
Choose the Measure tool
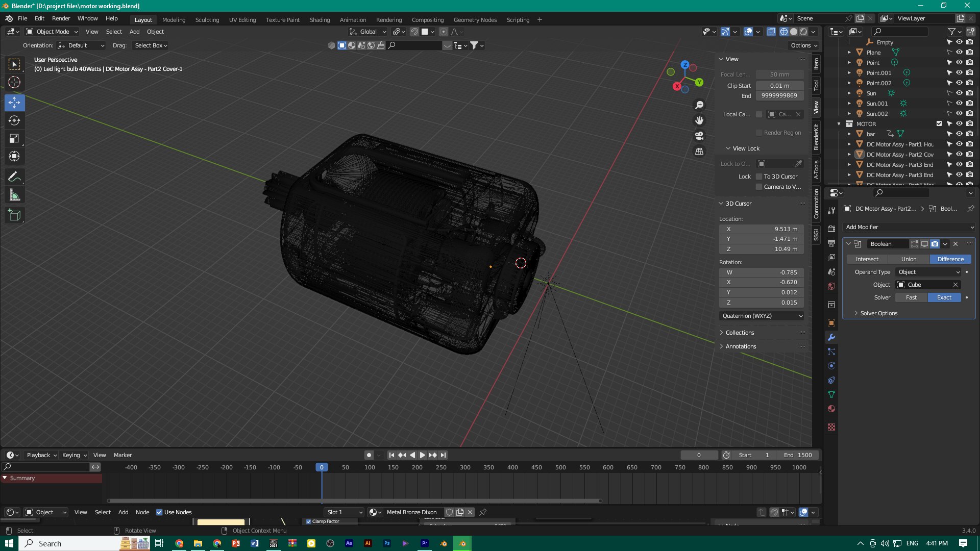pos(14,195)
